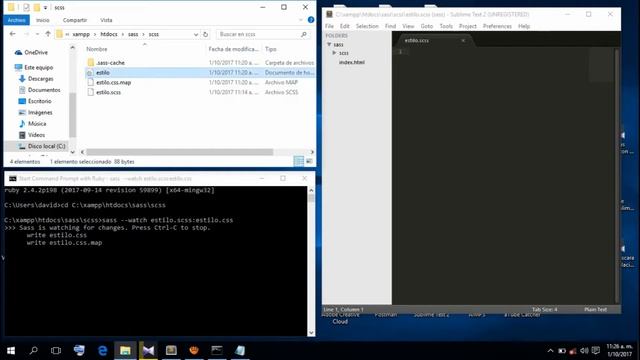Open the Compartir ribbon tab

[x=75, y=20]
